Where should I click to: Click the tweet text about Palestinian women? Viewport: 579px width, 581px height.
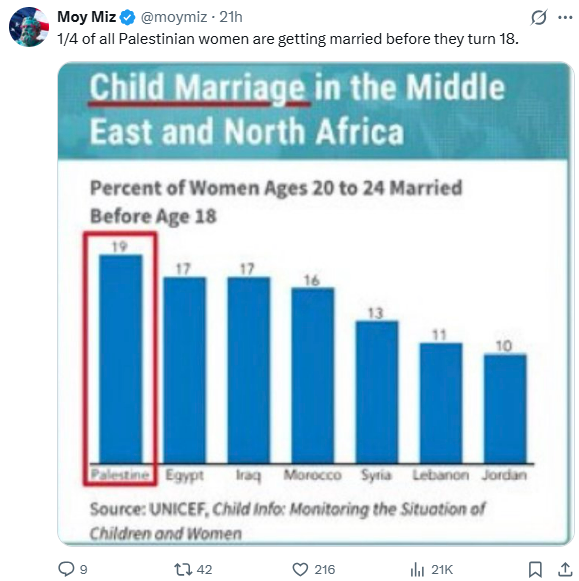tap(288, 39)
